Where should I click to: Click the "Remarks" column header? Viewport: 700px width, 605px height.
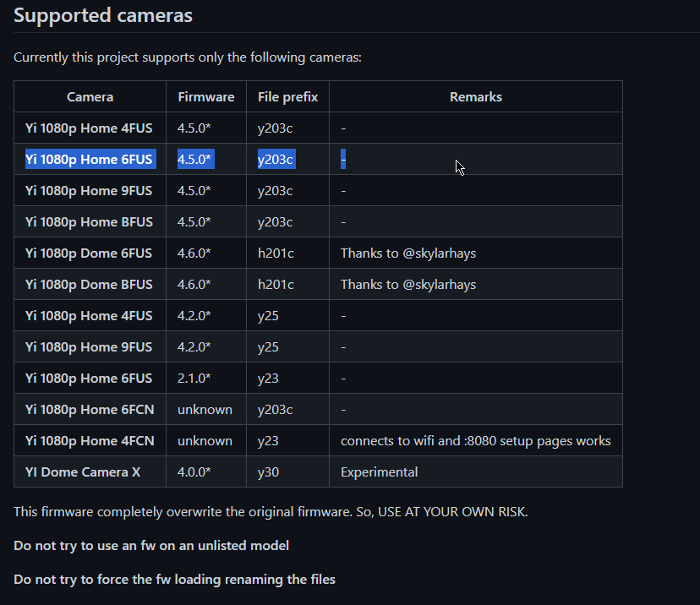(x=476, y=96)
